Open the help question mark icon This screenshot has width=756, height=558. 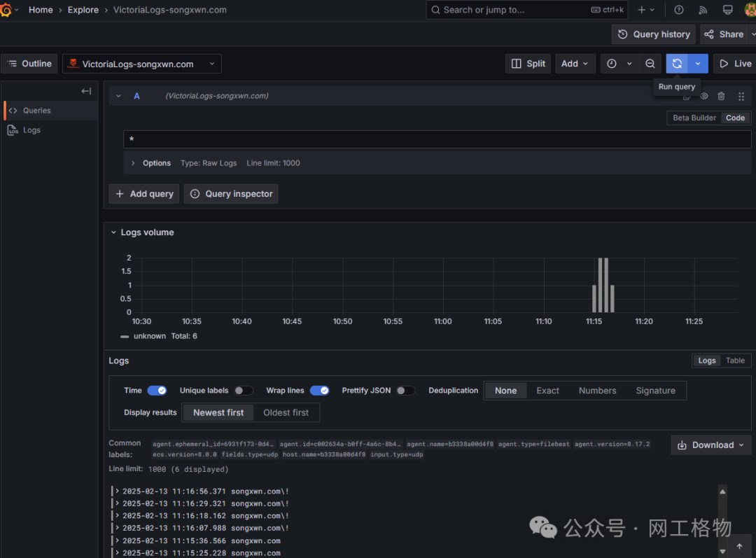point(679,10)
